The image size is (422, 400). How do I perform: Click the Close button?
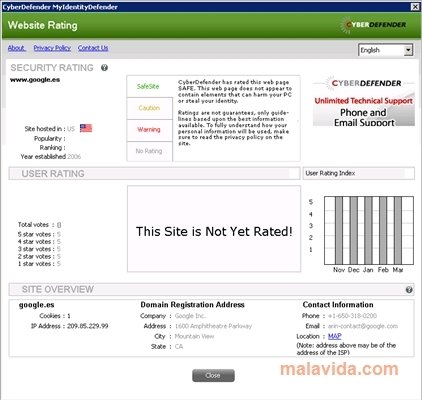(213, 376)
